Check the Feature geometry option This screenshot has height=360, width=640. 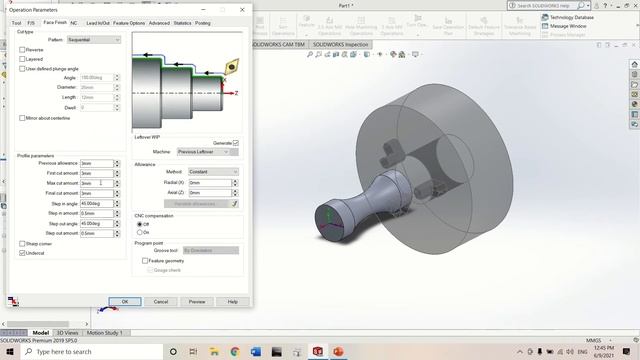(145, 260)
